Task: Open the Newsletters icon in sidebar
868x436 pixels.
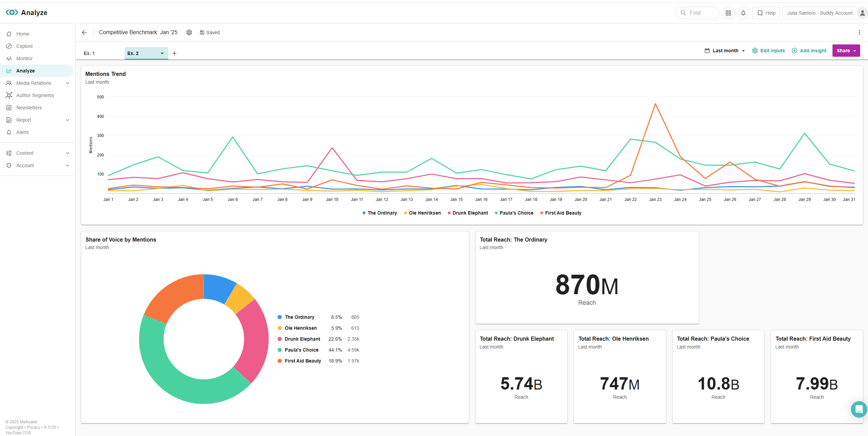Action: pos(9,108)
